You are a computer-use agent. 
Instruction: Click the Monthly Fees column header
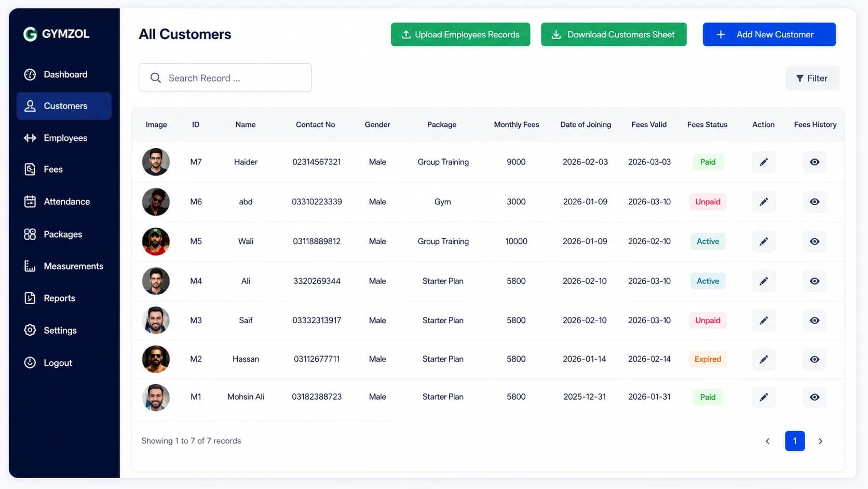[517, 125]
